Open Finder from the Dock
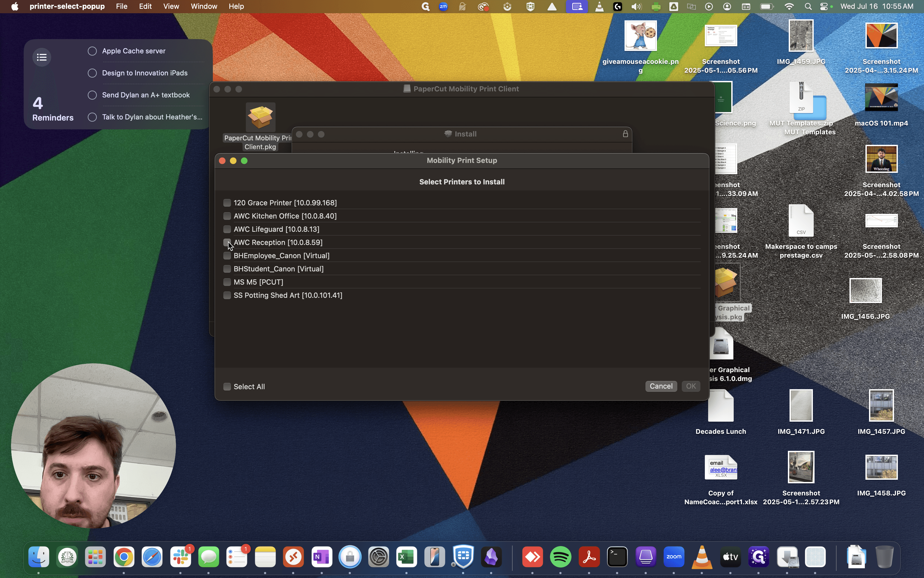This screenshot has width=924, height=578. point(39,557)
